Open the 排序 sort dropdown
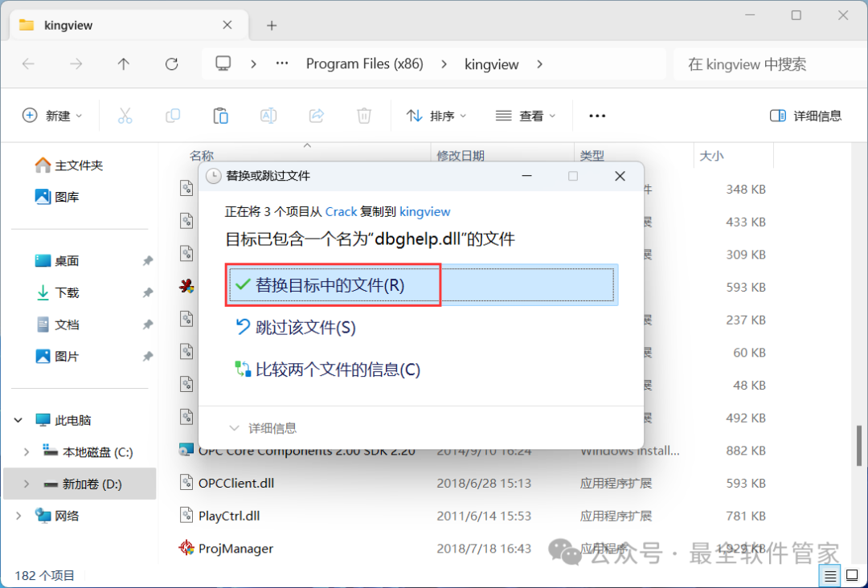Viewport: 868px width, 588px height. click(x=436, y=116)
